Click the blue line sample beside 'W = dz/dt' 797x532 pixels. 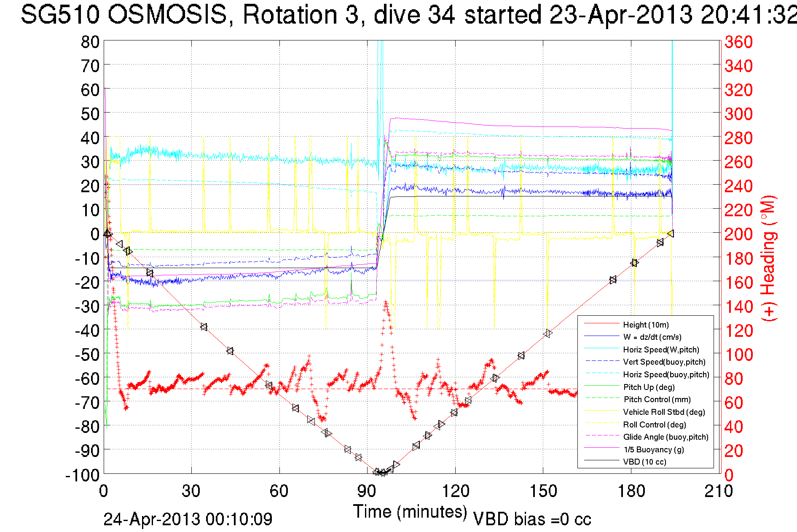pos(601,336)
